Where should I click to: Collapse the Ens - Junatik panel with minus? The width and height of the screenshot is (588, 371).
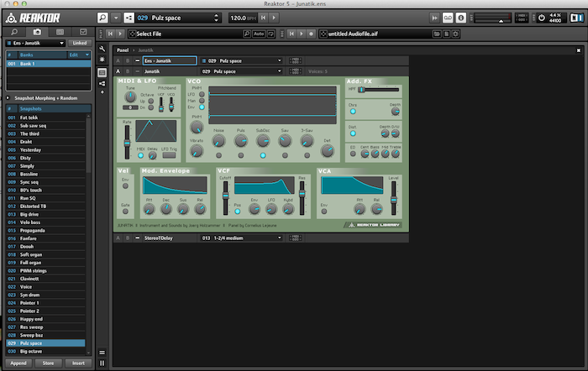(x=137, y=60)
